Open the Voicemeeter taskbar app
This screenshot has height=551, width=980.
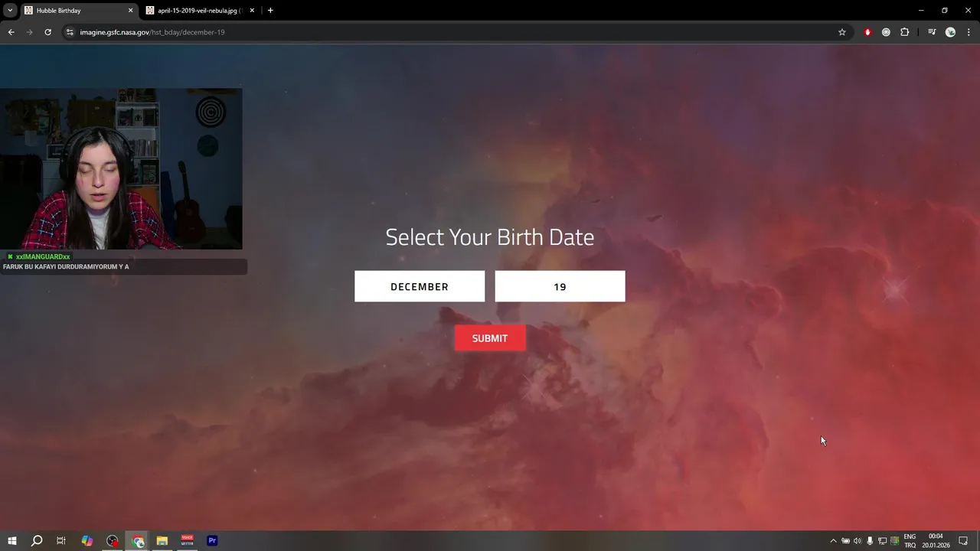(x=188, y=541)
